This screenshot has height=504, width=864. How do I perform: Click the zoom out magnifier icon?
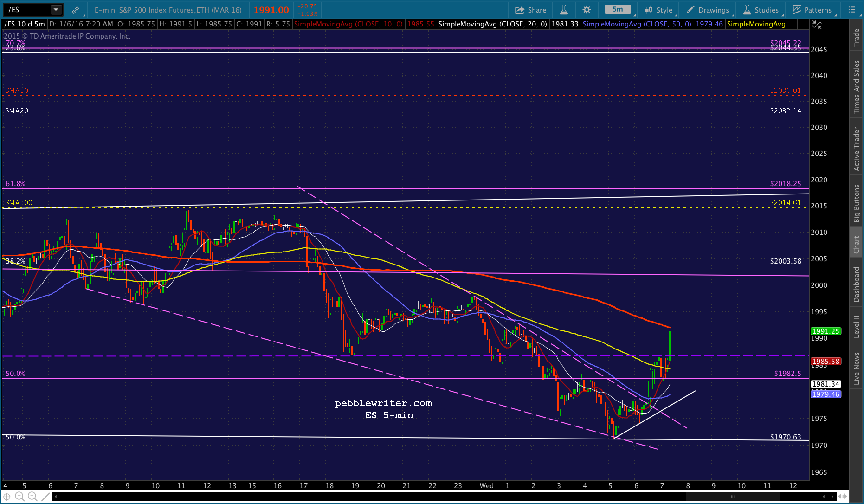[32, 497]
